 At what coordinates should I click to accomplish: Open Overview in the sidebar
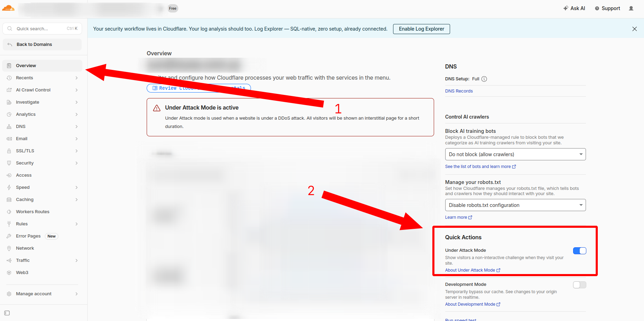click(42, 66)
